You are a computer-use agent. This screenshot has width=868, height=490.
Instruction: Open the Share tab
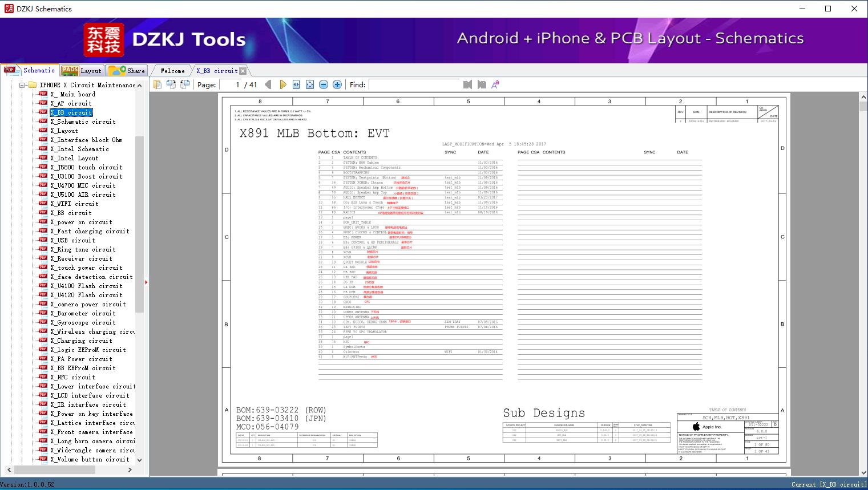[127, 71]
